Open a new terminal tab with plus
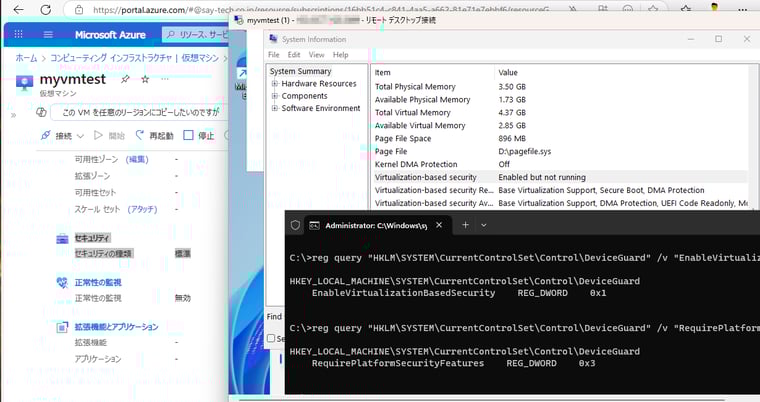 click(465, 225)
